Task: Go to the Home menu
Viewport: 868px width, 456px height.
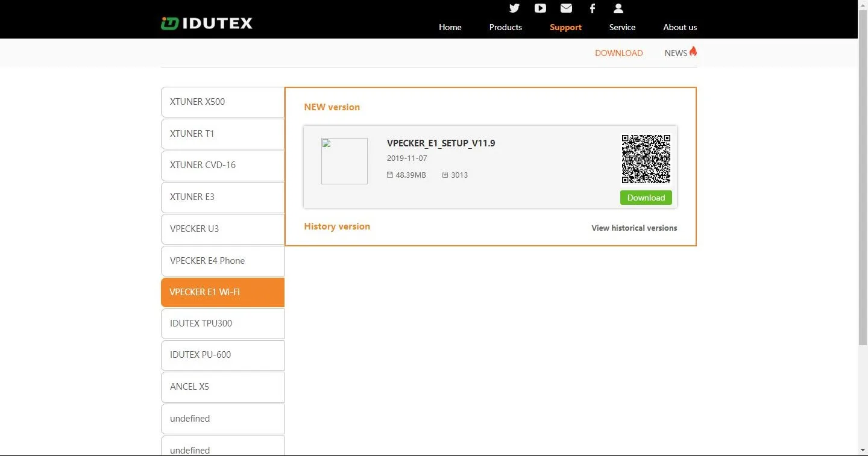Action: (450, 27)
